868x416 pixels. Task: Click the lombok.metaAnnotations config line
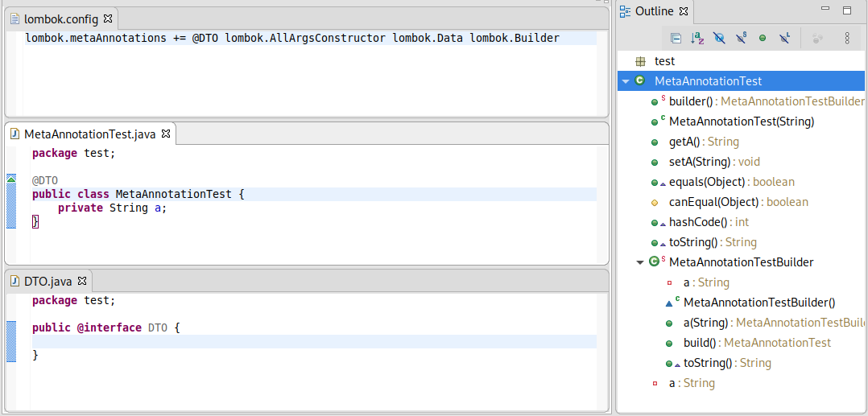pos(292,38)
